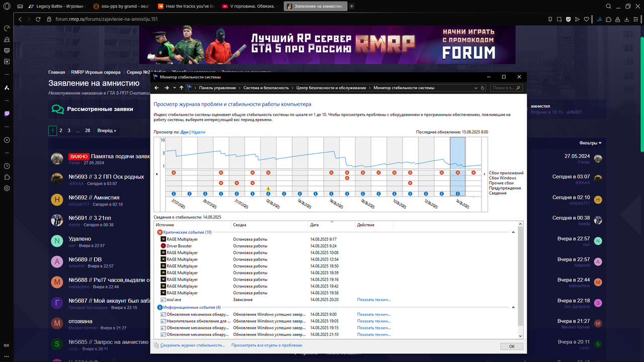Click the info icon in the highlighted 14.08.2025 column

457,194
